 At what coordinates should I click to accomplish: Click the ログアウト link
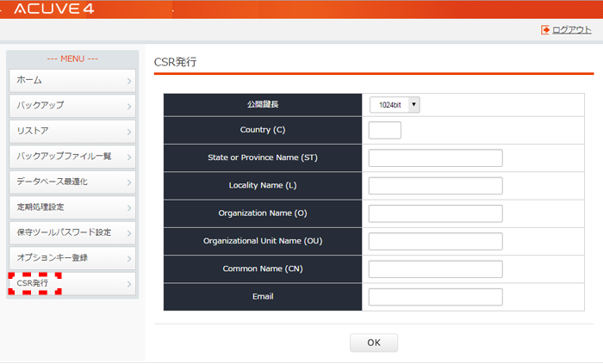click(x=572, y=30)
